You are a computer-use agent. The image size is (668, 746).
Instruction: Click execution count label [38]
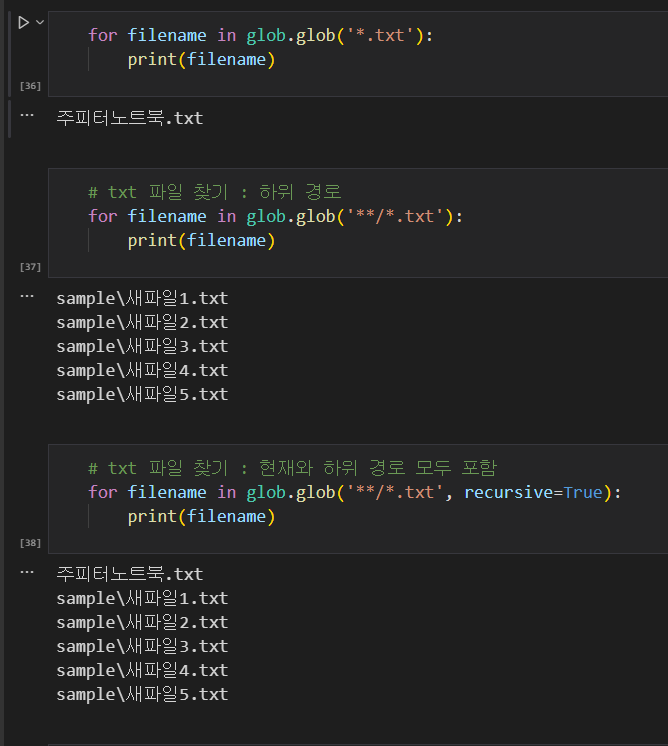[x=30, y=542]
